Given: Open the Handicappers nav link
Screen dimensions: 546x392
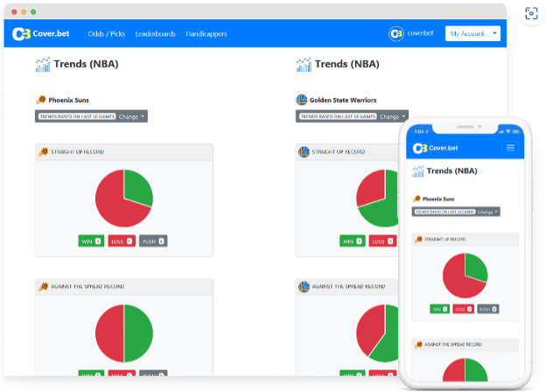Looking at the screenshot, I should pos(206,34).
